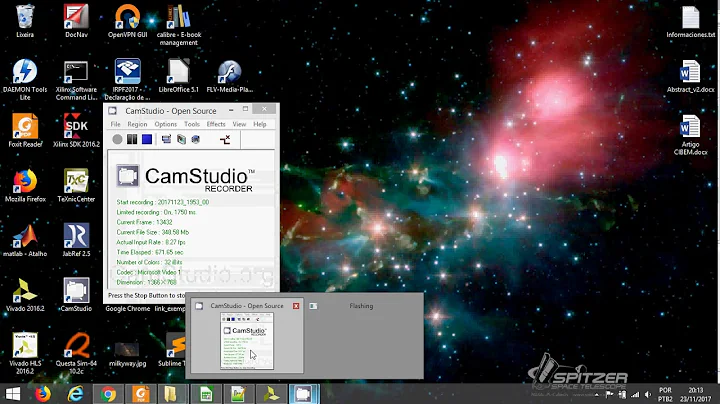Click the chart editor taskbar icon
This screenshot has width=720, height=404.
pos(238,394)
